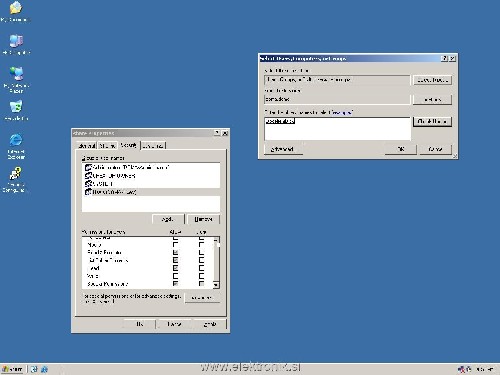Click the Add button under group list
This screenshot has width=500, height=375.
click(168, 219)
